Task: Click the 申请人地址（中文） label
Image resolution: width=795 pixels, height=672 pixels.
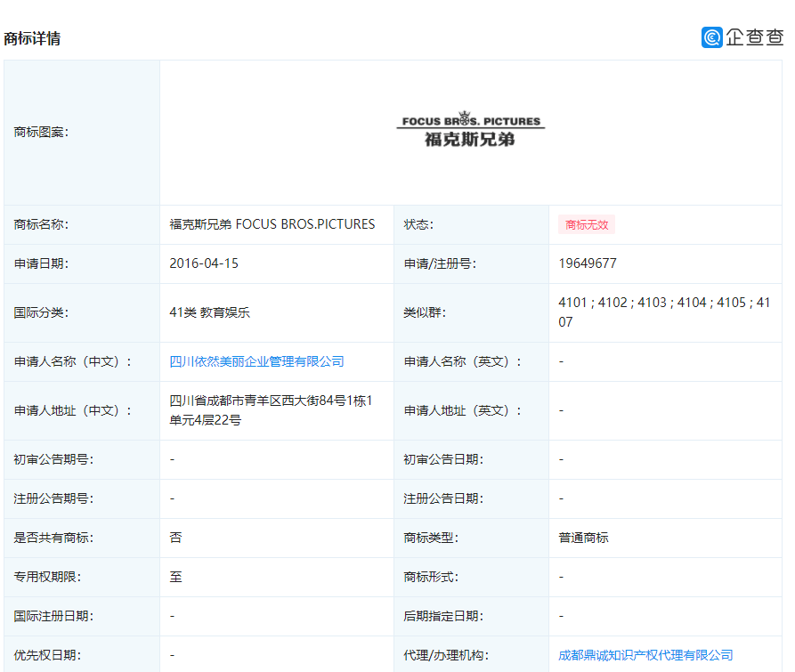Action: coord(72,410)
